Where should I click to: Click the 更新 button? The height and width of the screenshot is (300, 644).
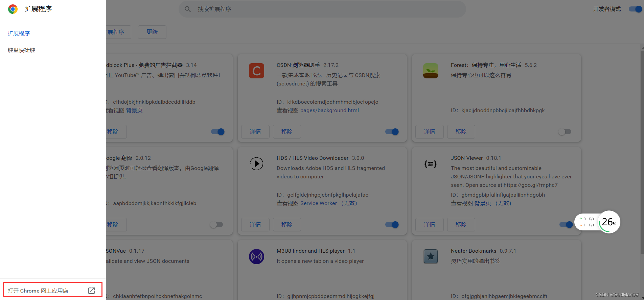[152, 32]
